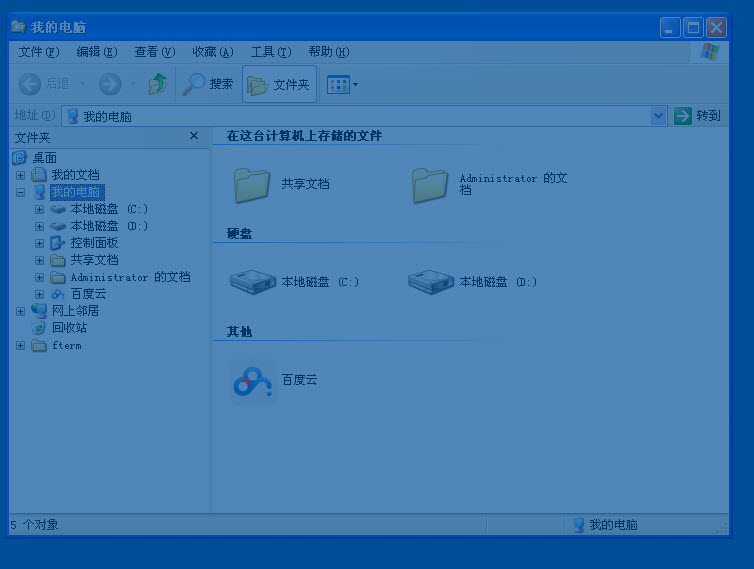Click 控制面板 icon in tree

pos(58,243)
